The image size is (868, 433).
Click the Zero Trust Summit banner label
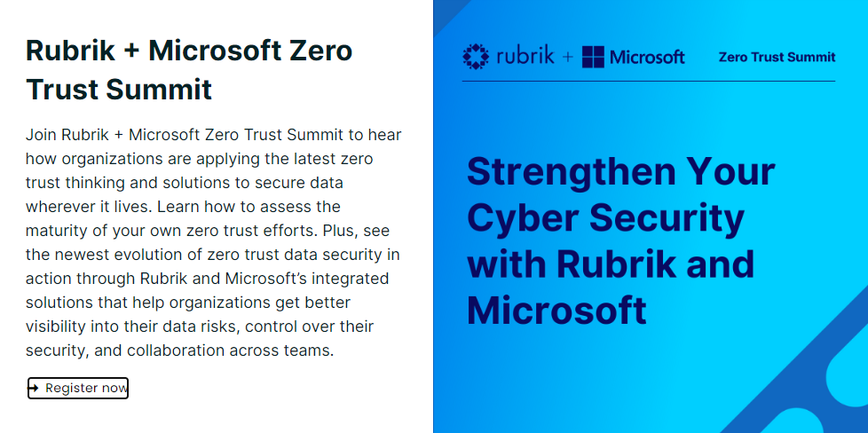pyautogui.click(x=777, y=57)
